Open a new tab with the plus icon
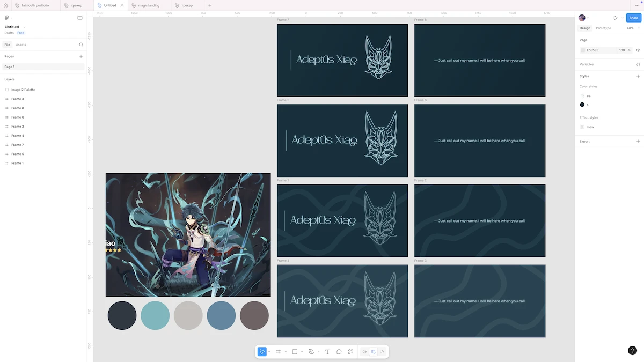This screenshot has width=644, height=362. (210, 5)
